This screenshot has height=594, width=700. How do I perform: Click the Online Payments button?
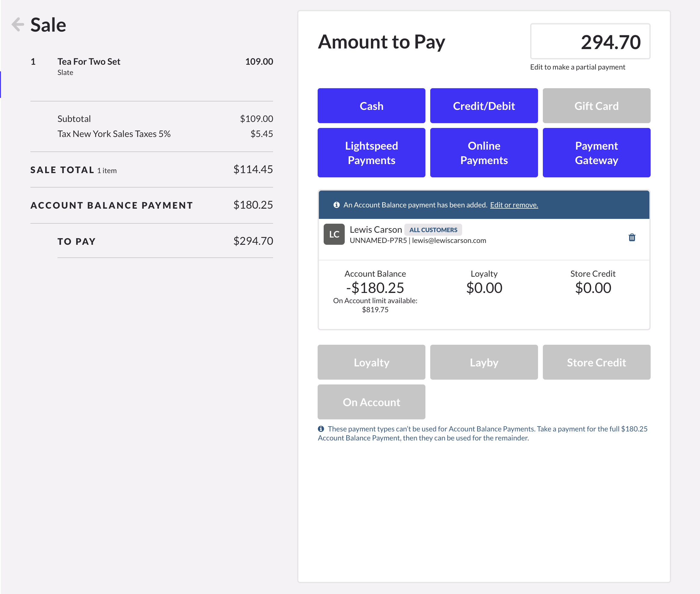pyautogui.click(x=484, y=153)
